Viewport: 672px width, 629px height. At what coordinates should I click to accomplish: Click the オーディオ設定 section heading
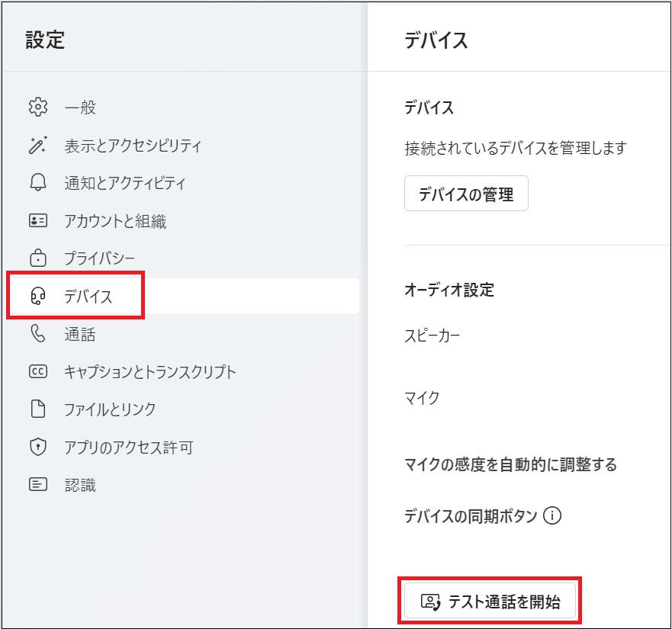[x=449, y=290]
